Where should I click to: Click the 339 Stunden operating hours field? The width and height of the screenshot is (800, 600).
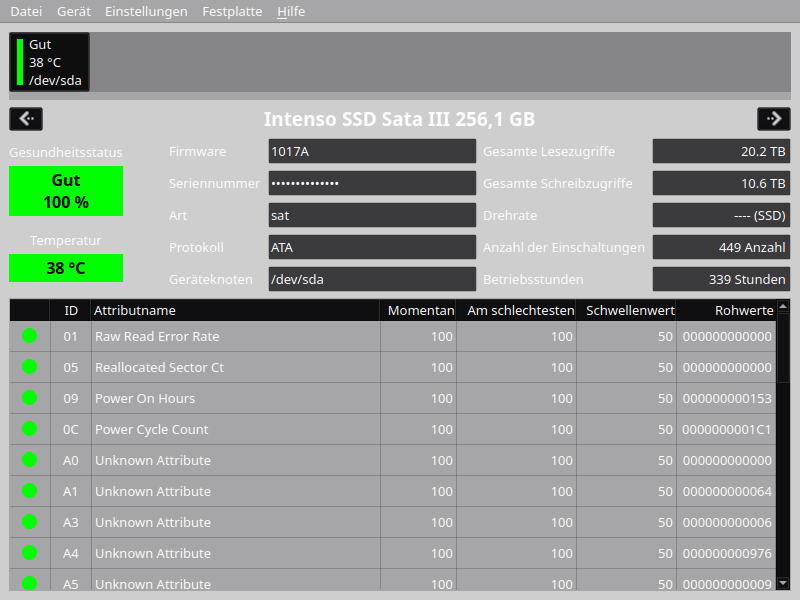[721, 279]
